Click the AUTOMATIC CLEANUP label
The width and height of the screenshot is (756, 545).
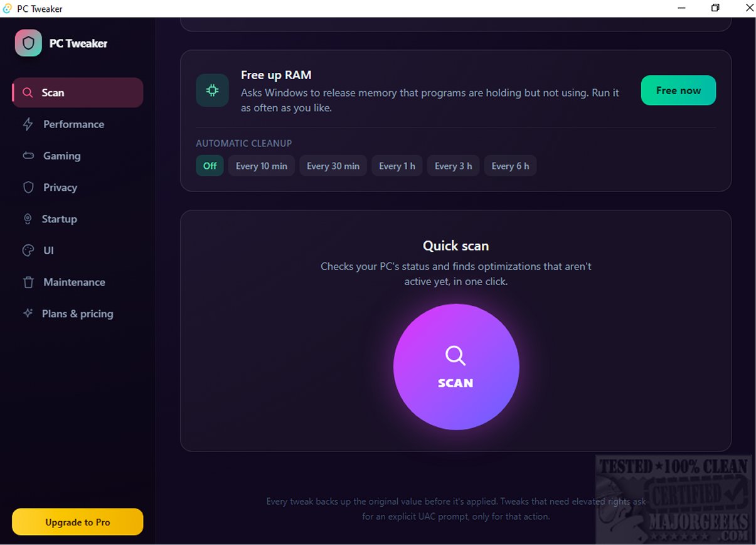tap(243, 143)
